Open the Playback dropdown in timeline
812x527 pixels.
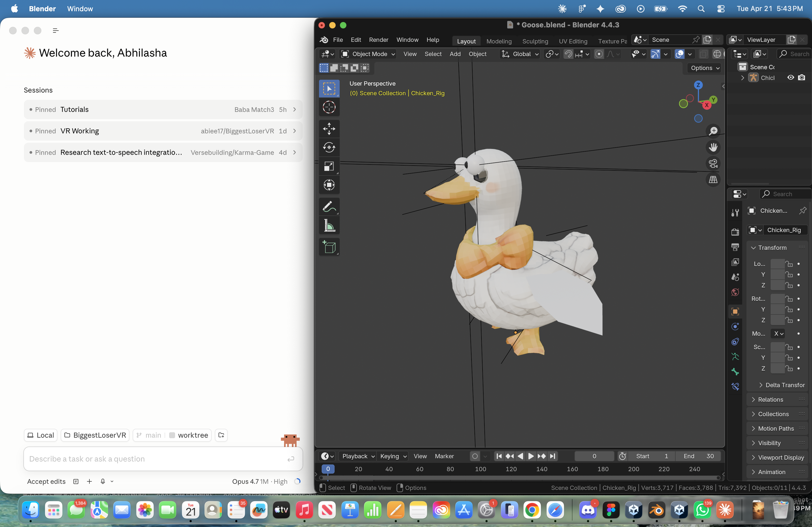pos(358,456)
